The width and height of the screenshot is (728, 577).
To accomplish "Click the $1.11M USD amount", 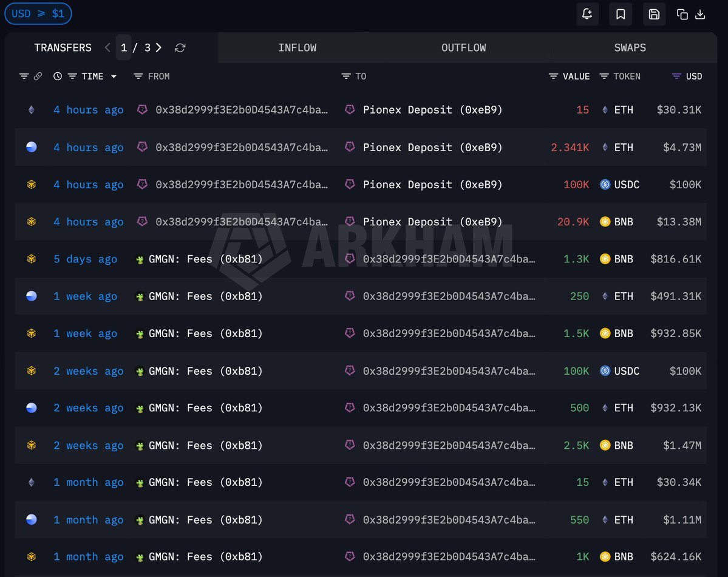I will pos(682,519).
